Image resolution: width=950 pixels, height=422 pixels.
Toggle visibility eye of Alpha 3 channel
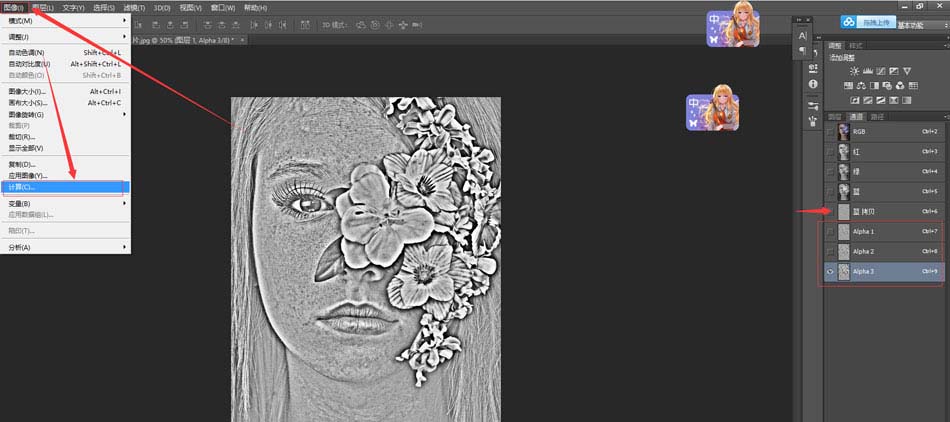click(x=831, y=271)
